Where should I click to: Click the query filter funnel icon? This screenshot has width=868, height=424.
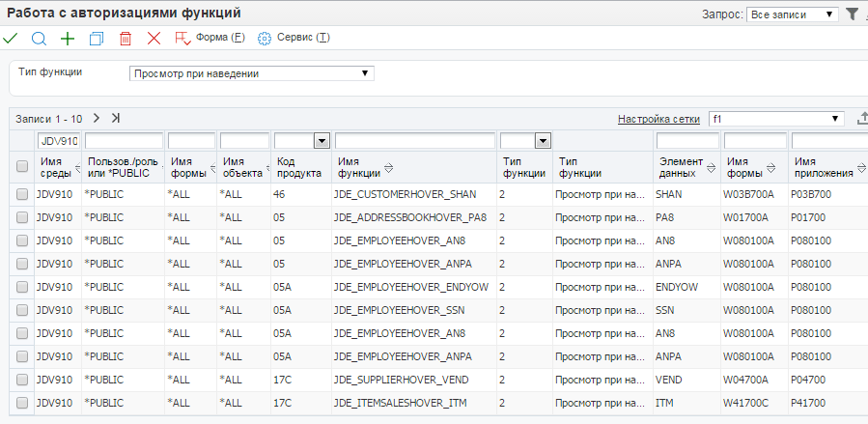[852, 14]
